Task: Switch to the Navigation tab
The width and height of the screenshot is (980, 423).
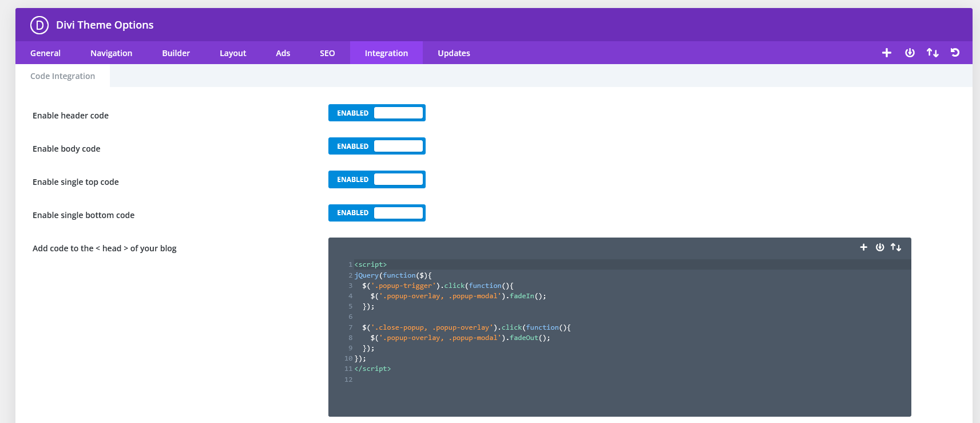Action: (x=111, y=53)
